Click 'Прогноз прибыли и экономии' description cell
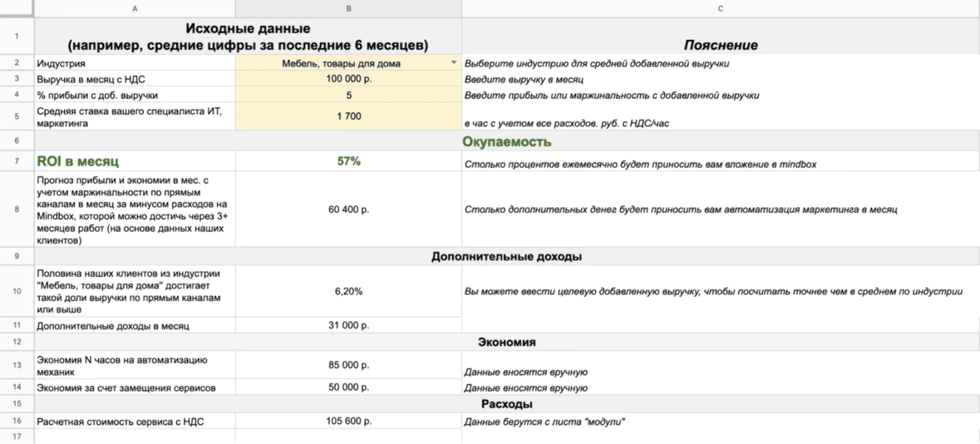The height and width of the screenshot is (444, 980). point(135,210)
